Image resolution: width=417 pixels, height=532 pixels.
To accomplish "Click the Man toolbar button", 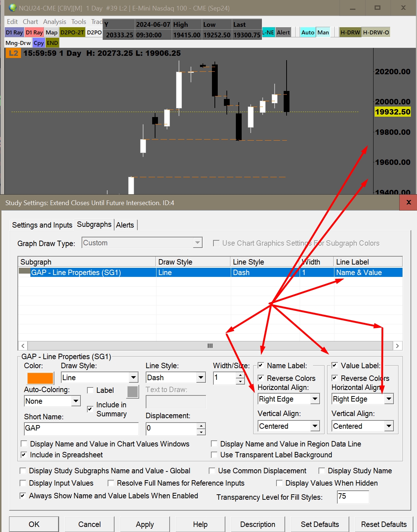I will pyautogui.click(x=323, y=33).
